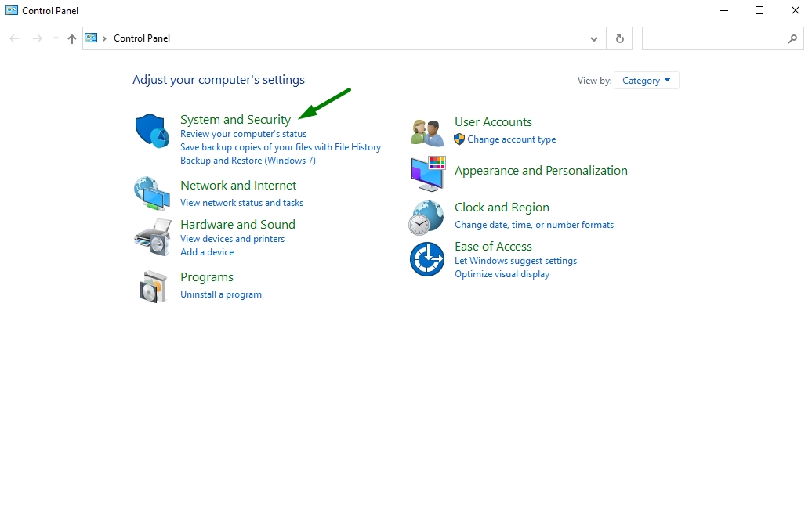Click the Control Panel title bar icon
This screenshot has height=520, width=812.
(12, 10)
